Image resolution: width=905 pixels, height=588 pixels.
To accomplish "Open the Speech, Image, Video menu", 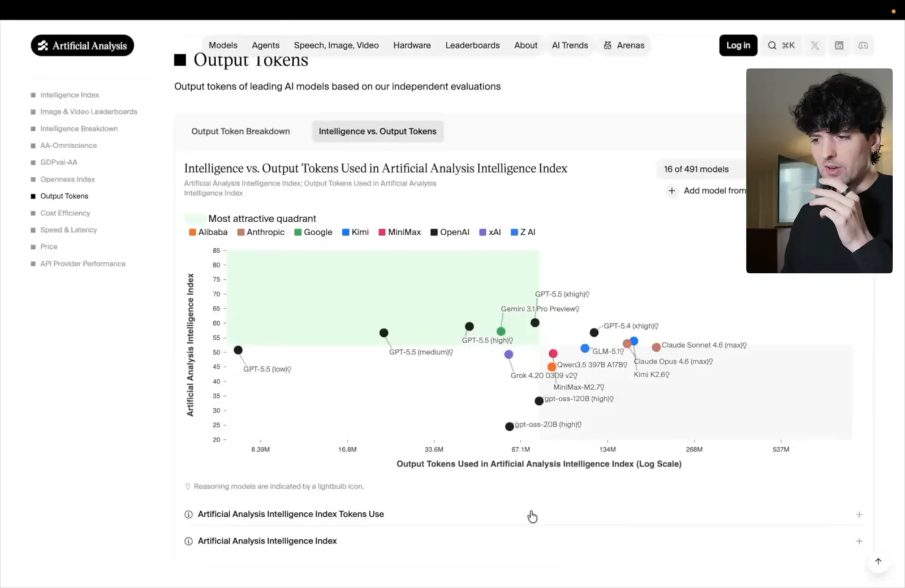I will pos(336,45).
